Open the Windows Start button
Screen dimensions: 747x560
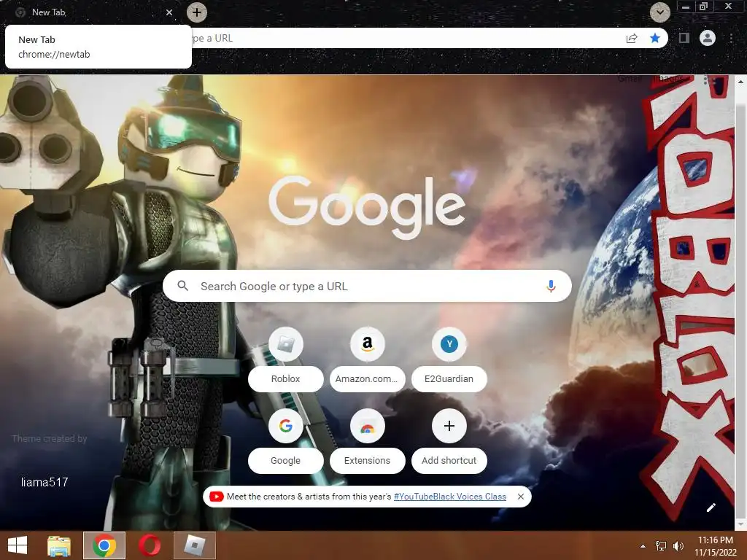click(x=18, y=545)
